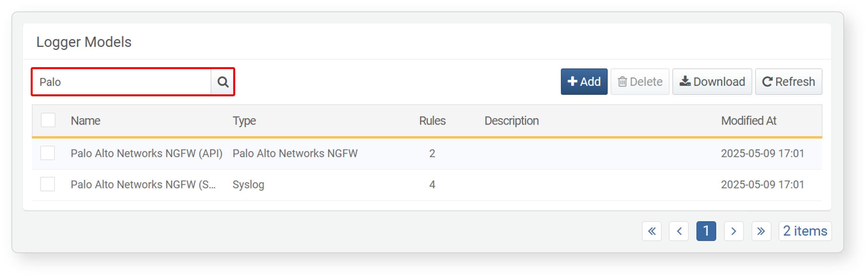Click the Add logger model button
The image size is (868, 277).
point(584,82)
